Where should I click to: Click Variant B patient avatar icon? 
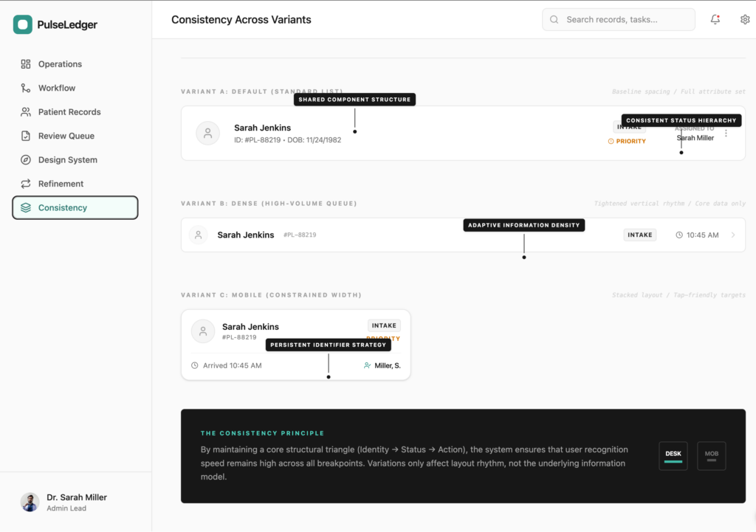(198, 235)
